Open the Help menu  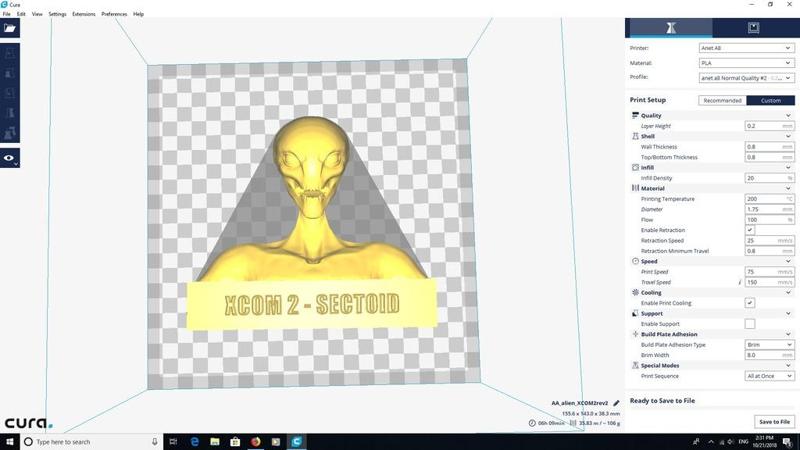(138, 14)
